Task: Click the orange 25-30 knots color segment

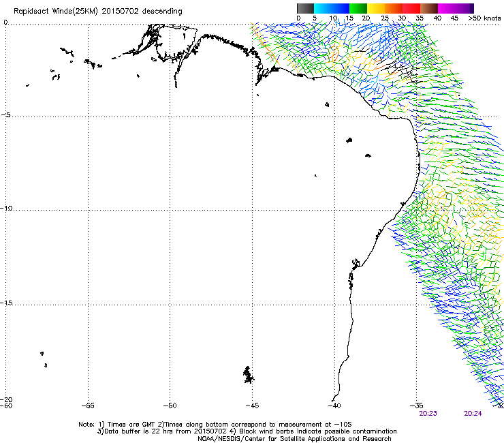Action: (394, 8)
